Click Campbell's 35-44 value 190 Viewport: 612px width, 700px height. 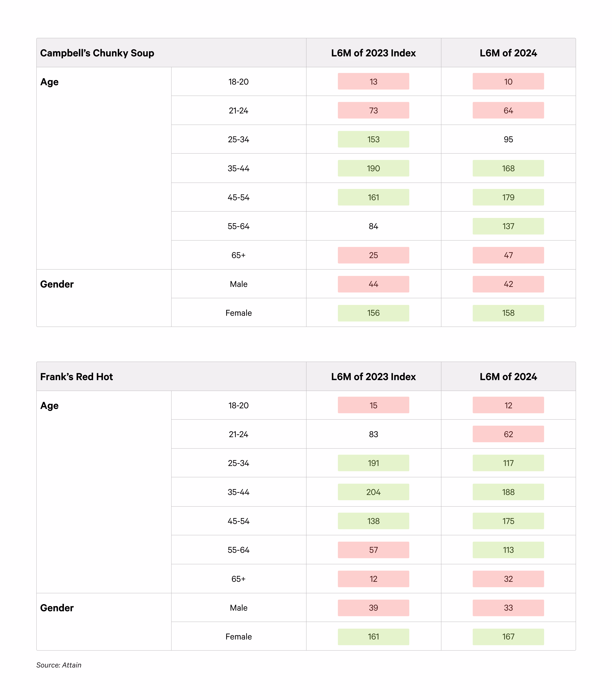[373, 168]
